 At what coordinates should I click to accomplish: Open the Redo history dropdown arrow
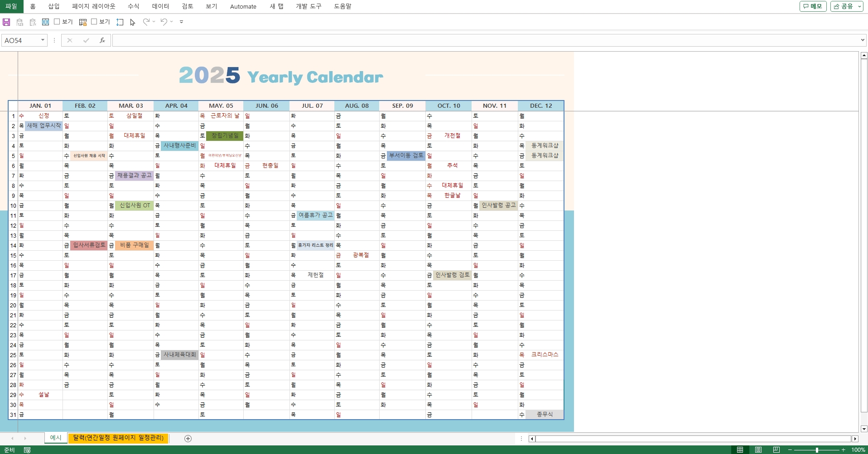pos(154,22)
